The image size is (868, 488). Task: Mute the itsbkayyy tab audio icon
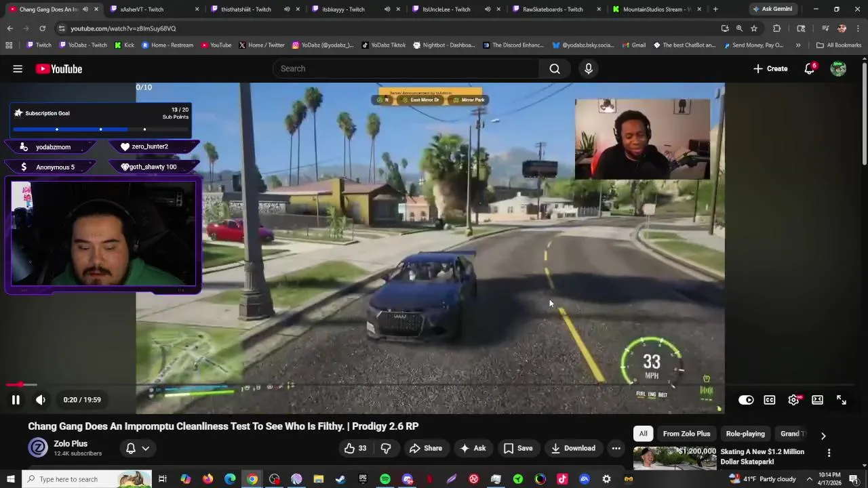387,9
